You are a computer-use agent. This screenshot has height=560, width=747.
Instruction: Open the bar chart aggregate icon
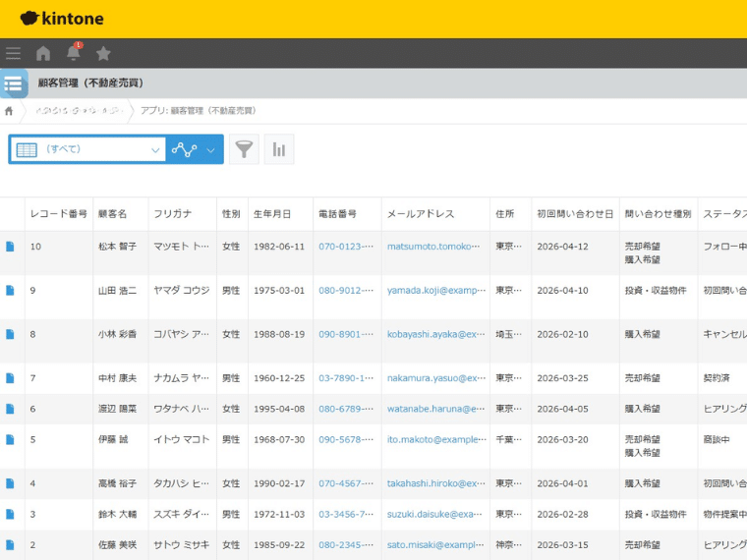(279, 149)
